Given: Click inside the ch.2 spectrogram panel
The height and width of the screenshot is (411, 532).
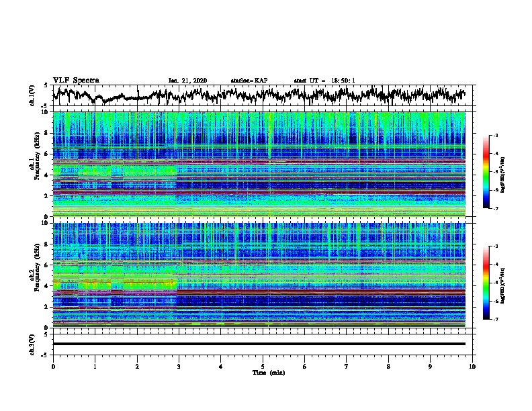Looking at the screenshot, I should 259,275.
